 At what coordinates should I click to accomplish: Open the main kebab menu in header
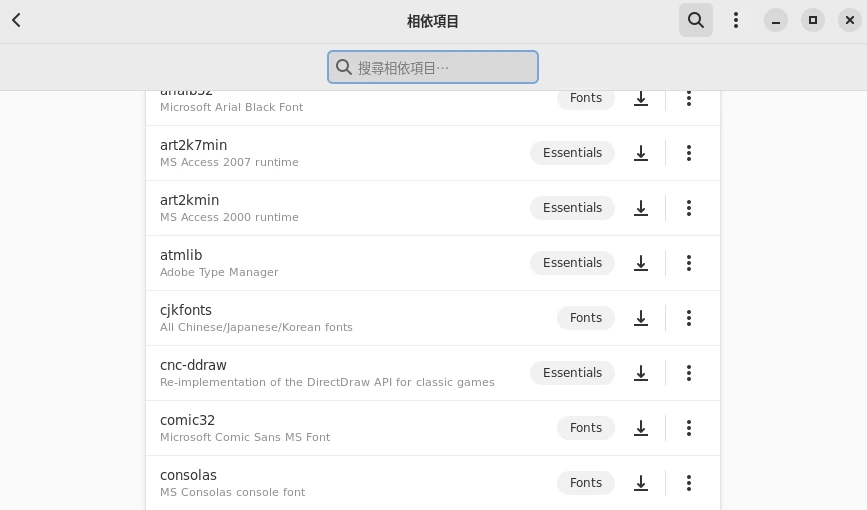736,20
